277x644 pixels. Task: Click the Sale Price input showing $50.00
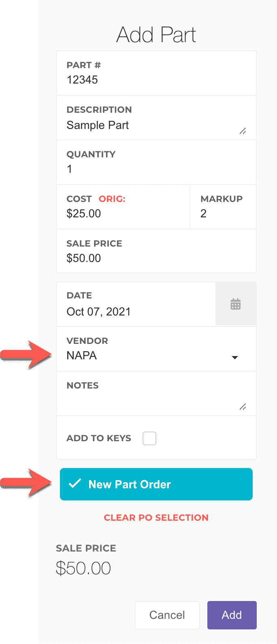tap(156, 258)
